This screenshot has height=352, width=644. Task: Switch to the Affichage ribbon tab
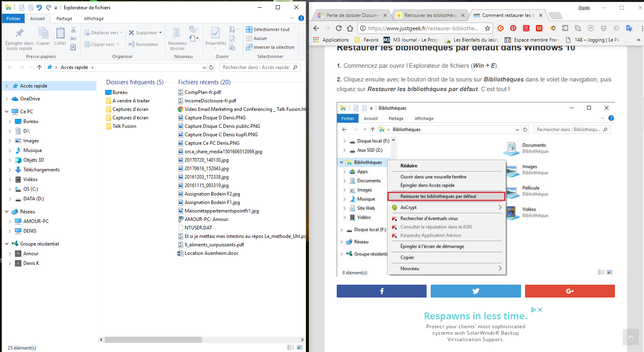click(94, 19)
